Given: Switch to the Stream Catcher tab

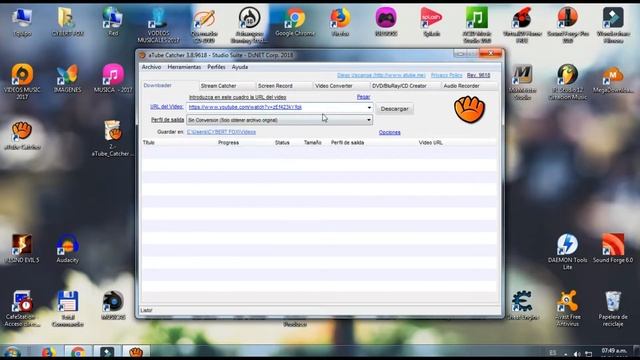Looking at the screenshot, I should pos(227,86).
